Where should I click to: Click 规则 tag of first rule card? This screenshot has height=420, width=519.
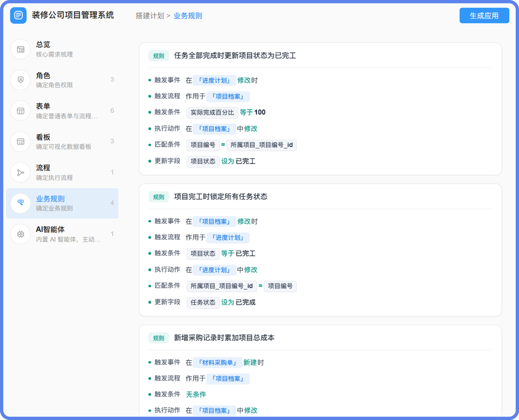click(x=159, y=56)
